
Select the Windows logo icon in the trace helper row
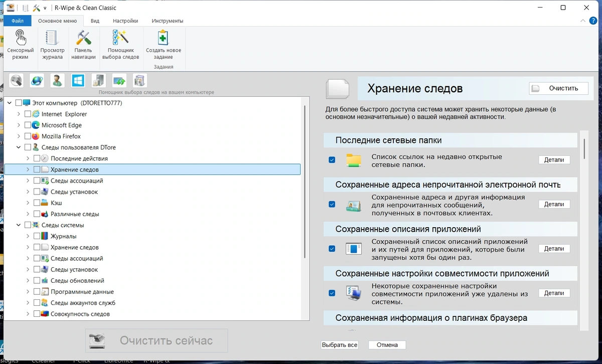(78, 80)
